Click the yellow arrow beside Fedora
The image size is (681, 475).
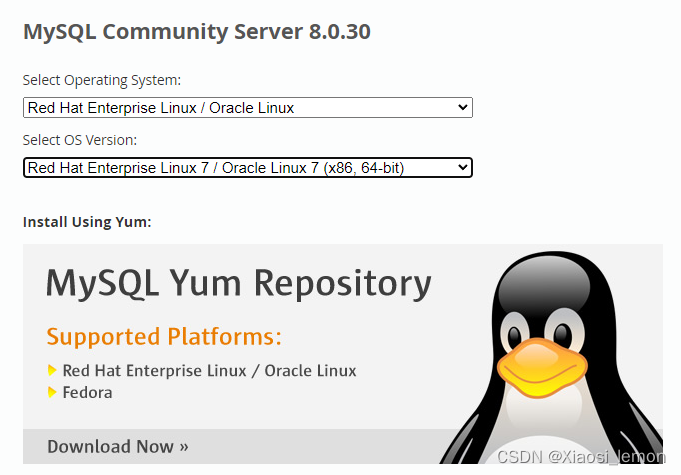52,393
